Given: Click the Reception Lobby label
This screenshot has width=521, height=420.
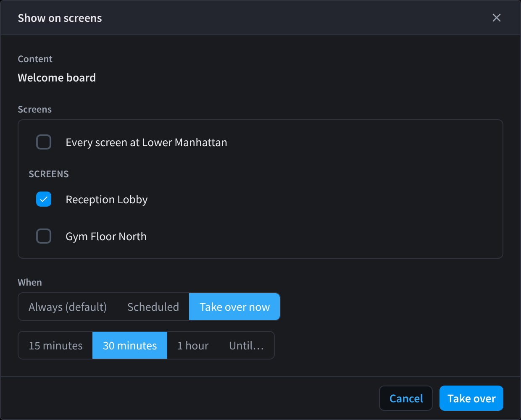Looking at the screenshot, I should click(107, 199).
